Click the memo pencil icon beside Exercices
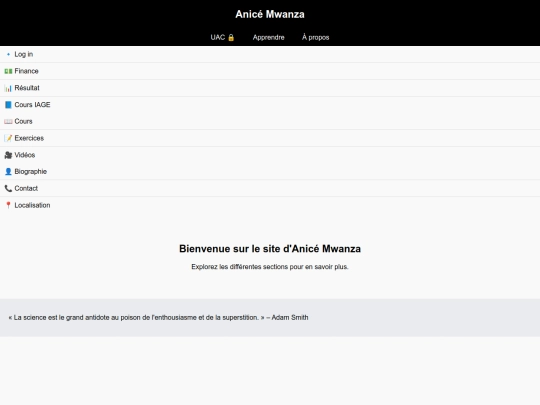The width and height of the screenshot is (540, 405). tap(8, 138)
